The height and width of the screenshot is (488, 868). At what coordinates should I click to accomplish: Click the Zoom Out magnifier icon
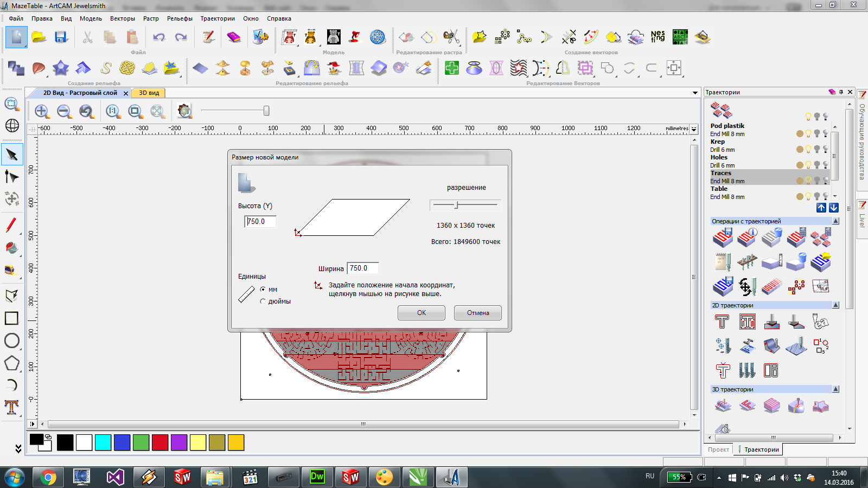tap(65, 111)
